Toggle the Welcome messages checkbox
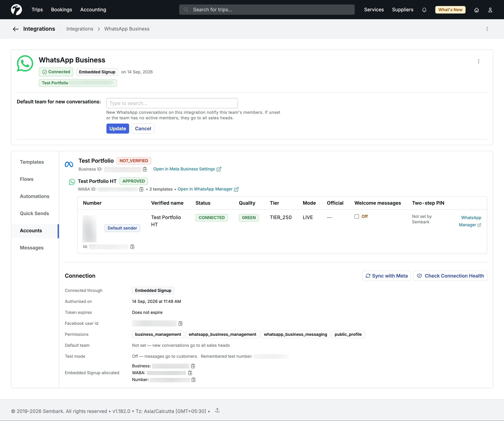The height and width of the screenshot is (421, 504). tap(357, 216)
